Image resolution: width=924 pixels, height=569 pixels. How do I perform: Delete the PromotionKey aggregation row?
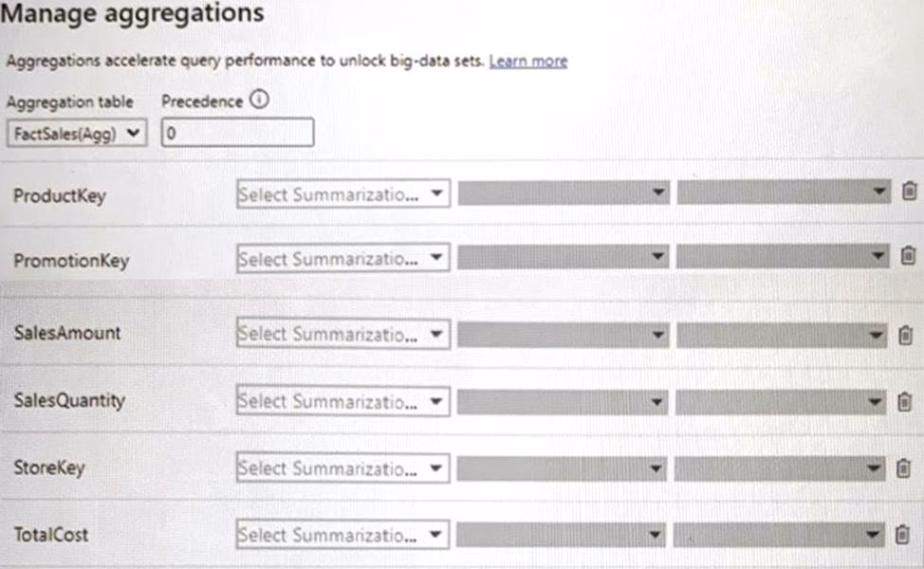(908, 255)
